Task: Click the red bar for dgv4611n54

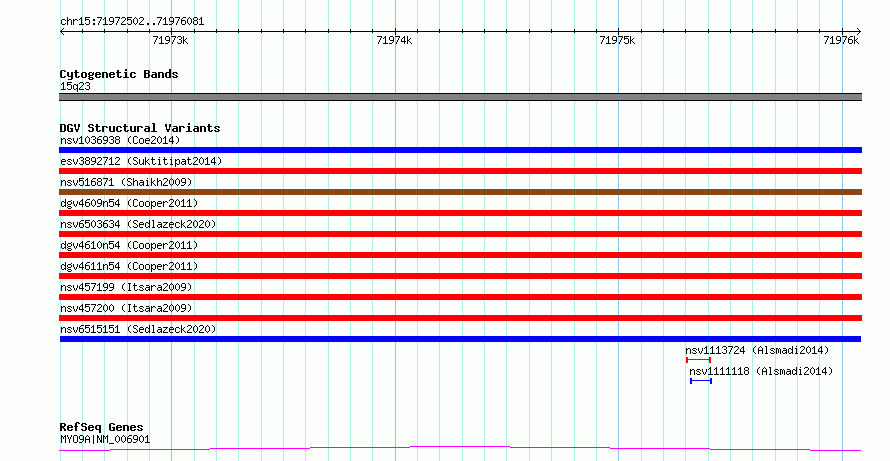Action: (x=460, y=276)
